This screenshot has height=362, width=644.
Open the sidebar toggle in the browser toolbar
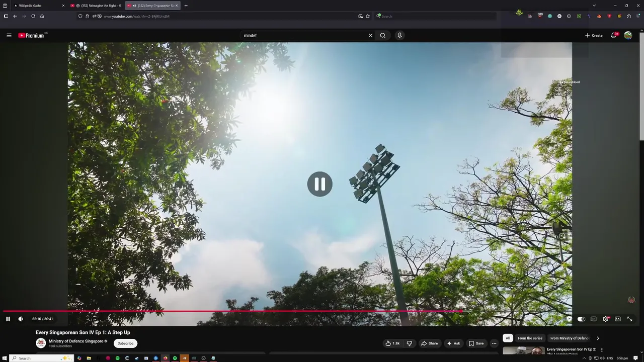[6, 16]
